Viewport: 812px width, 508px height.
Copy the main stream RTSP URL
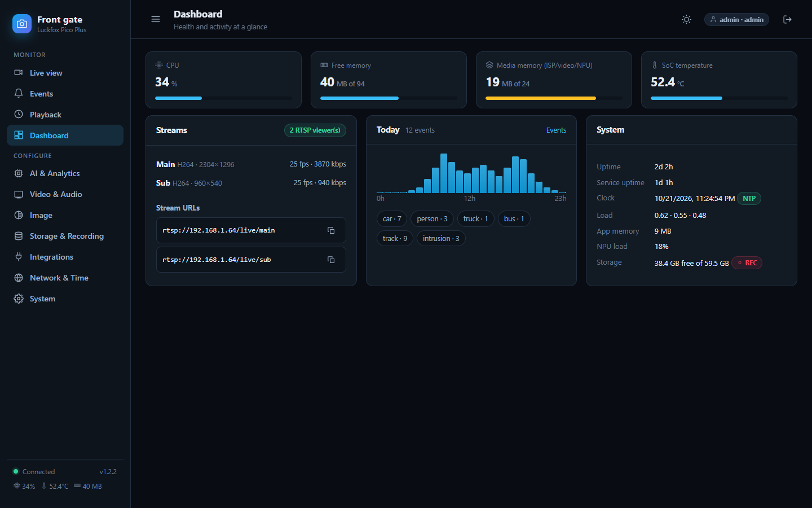tap(331, 230)
